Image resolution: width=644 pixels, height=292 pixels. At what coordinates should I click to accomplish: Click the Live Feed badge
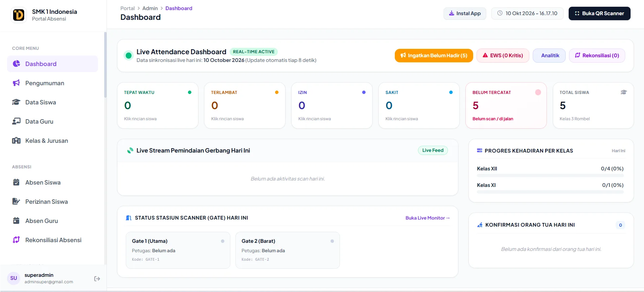(x=433, y=150)
